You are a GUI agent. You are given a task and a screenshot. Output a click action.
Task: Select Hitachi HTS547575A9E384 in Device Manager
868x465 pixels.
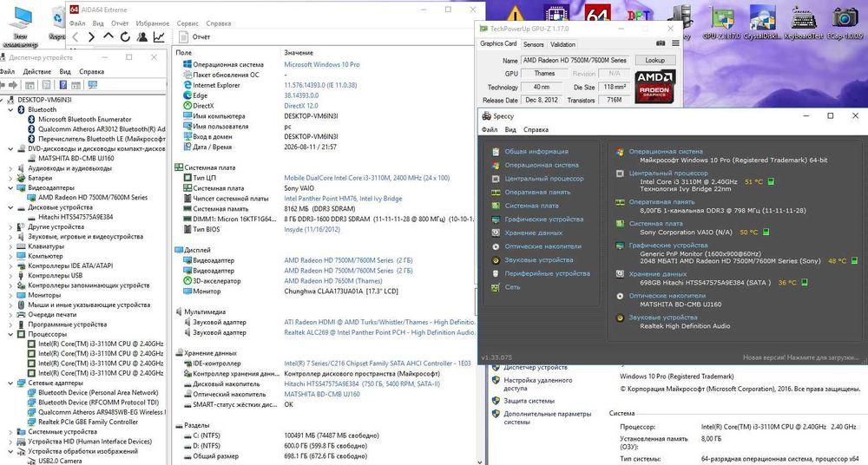(76, 217)
